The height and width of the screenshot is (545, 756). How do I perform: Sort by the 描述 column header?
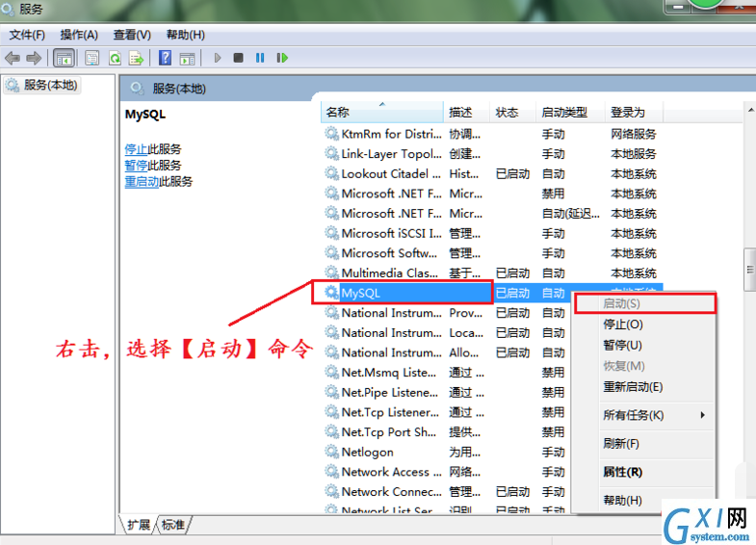coord(466,113)
